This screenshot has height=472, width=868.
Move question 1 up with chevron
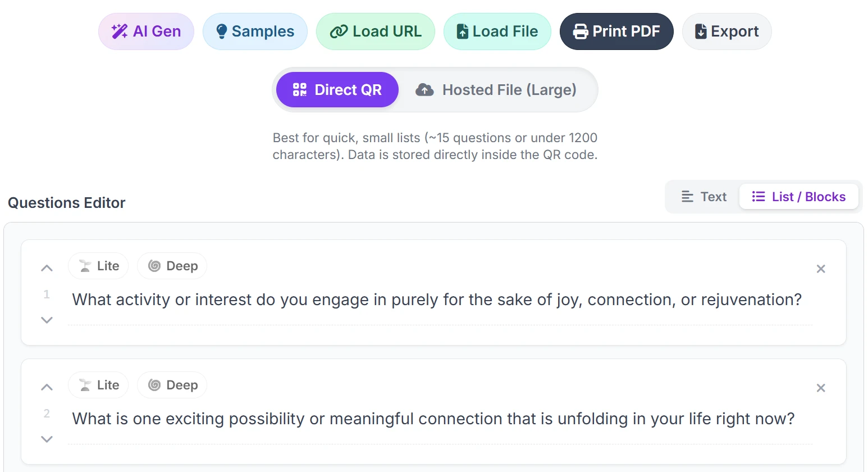47,268
